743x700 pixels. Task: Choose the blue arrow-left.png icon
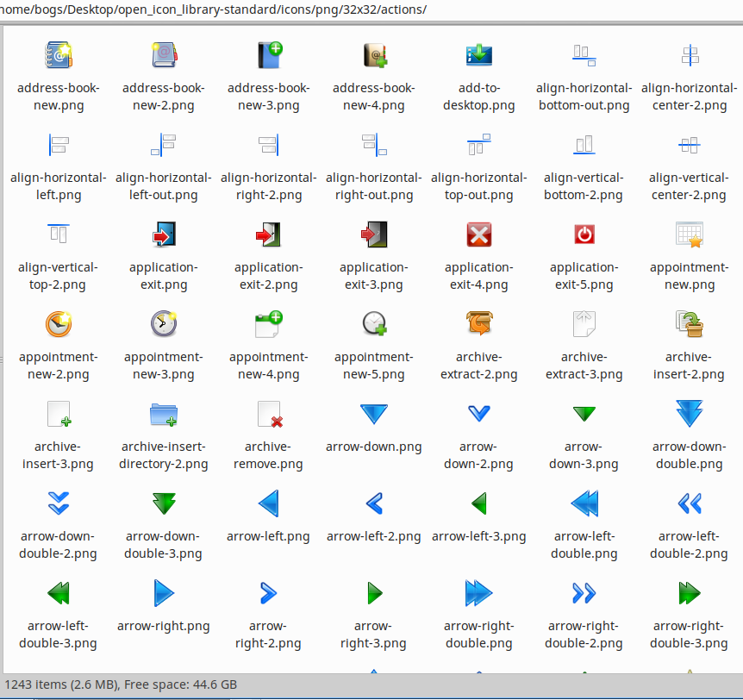tap(268, 503)
